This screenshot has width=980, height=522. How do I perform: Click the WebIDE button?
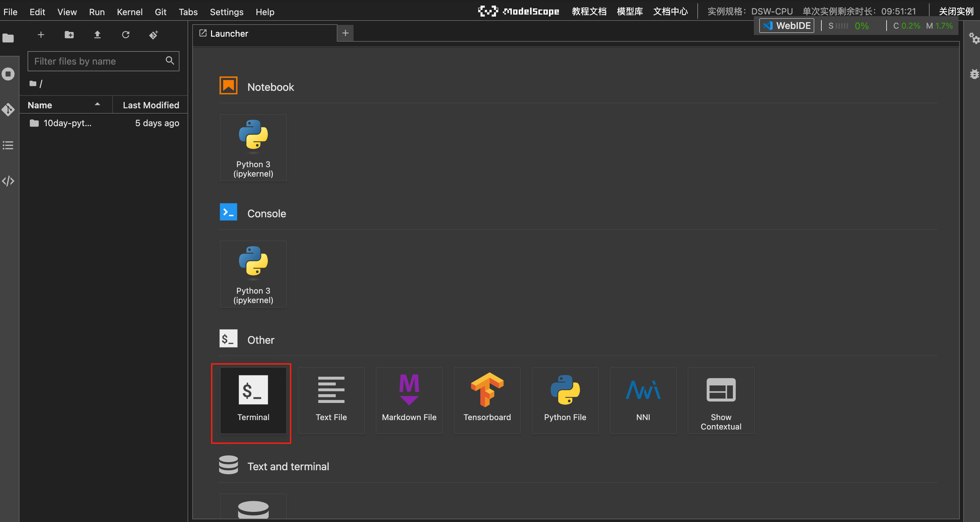(x=786, y=26)
